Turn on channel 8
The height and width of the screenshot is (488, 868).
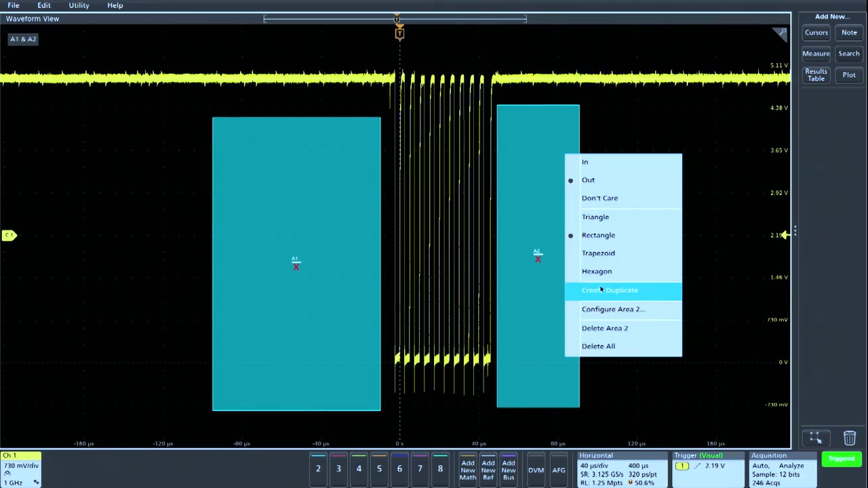(x=440, y=468)
